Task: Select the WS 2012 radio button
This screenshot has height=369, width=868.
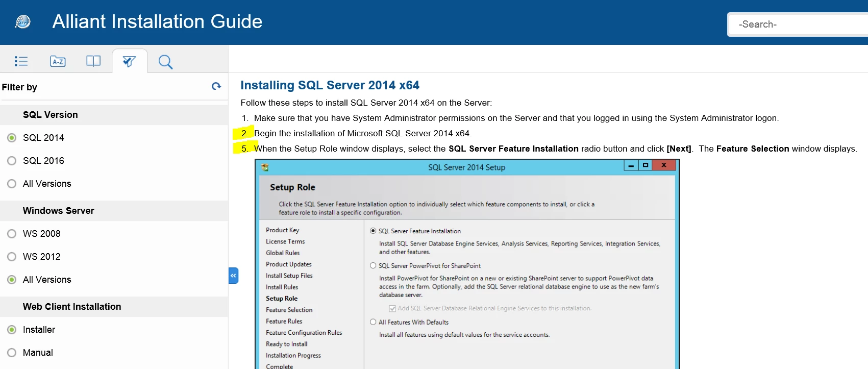Action: pyautogui.click(x=12, y=257)
